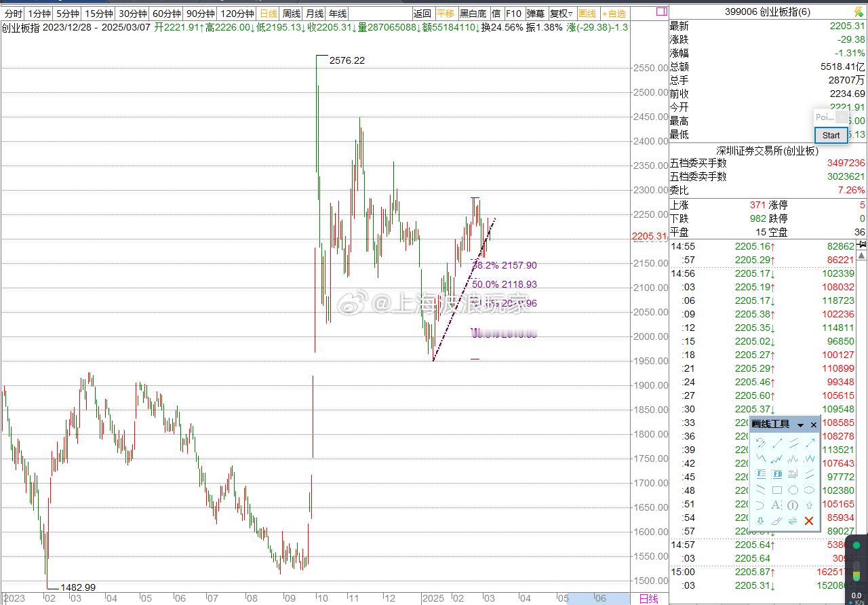Select the up arrow marker tool

point(810,505)
